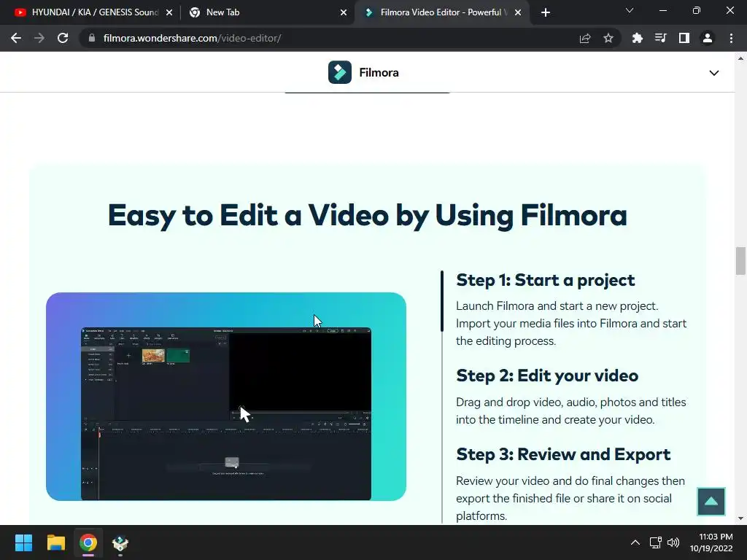Open File Explorer from the taskbar

pos(55,542)
